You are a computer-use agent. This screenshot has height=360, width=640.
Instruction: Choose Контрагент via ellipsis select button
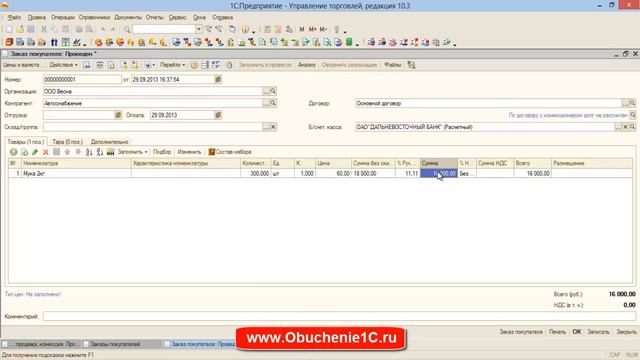[266, 103]
